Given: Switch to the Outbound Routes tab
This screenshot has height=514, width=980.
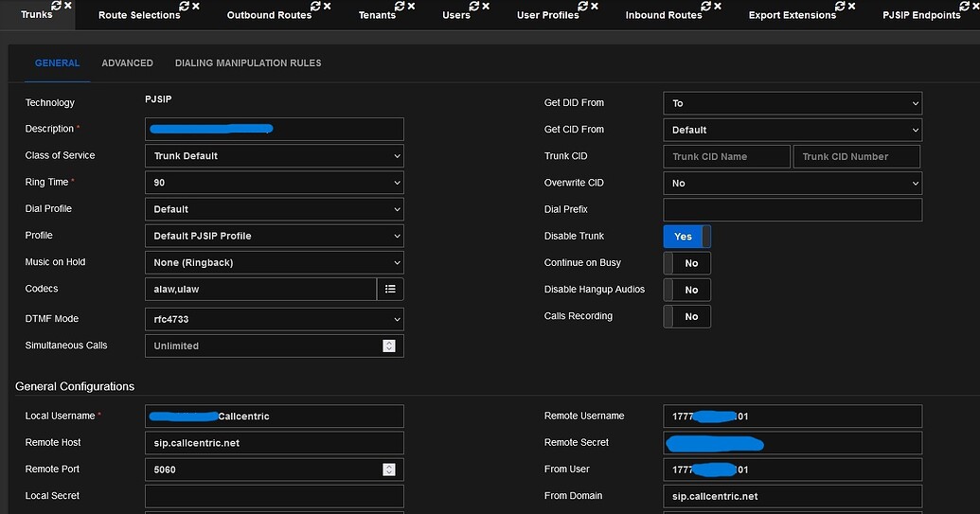Looking at the screenshot, I should point(269,15).
